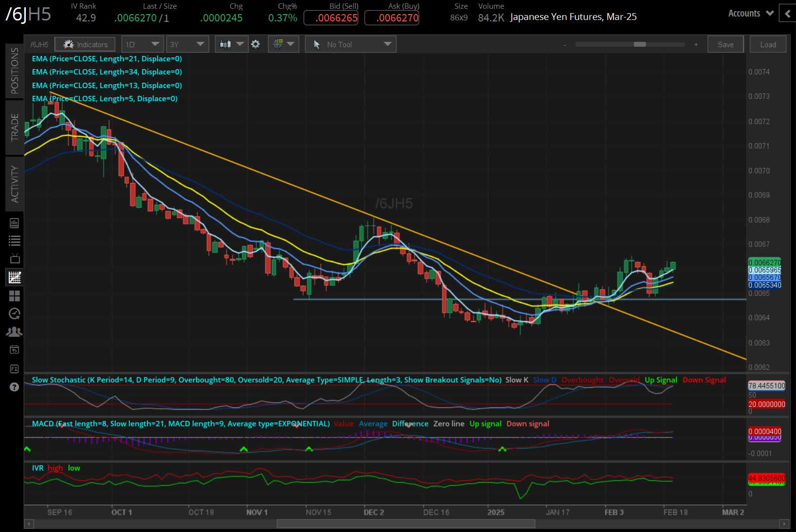
Task: Open the TV live video icon
Action: tap(14, 258)
